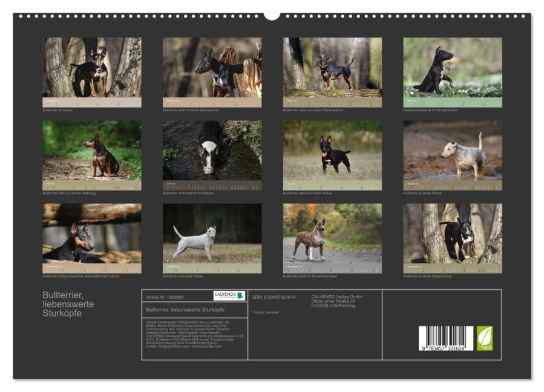Image resolution: width=544 pixels, height=392 pixels.
Task: Click caption 'Bullterrier steht auf einem Baumstamm'
Action: [x=313, y=110]
